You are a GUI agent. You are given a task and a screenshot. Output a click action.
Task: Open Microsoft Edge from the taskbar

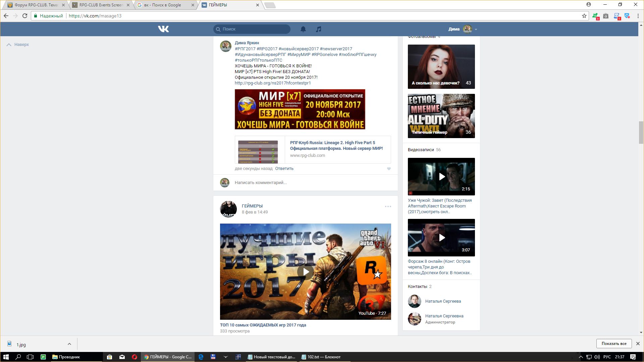201,357
